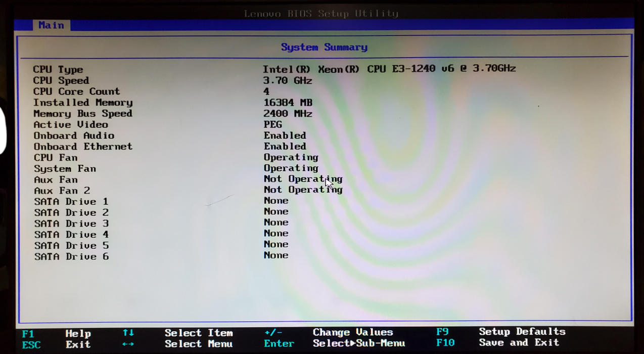Select Operating value for System Fan
This screenshot has height=354, width=644.
click(x=291, y=168)
